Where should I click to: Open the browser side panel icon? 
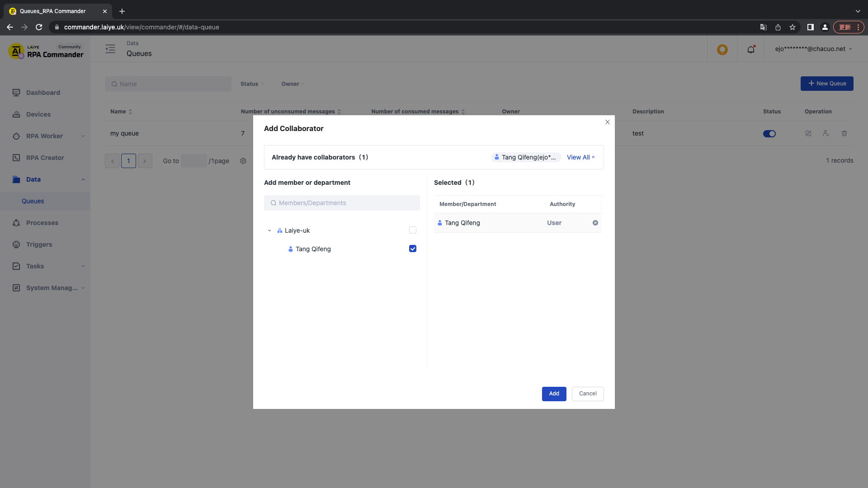pyautogui.click(x=811, y=27)
